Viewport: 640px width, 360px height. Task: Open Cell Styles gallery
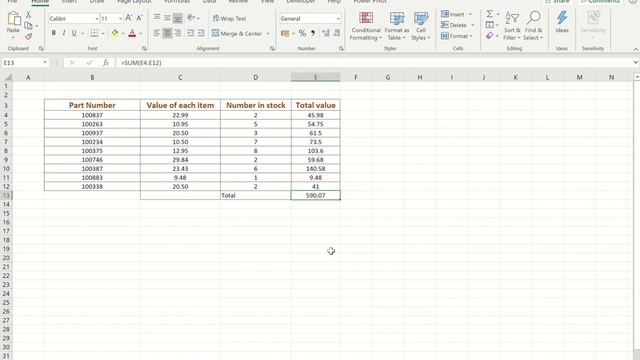[x=420, y=26]
